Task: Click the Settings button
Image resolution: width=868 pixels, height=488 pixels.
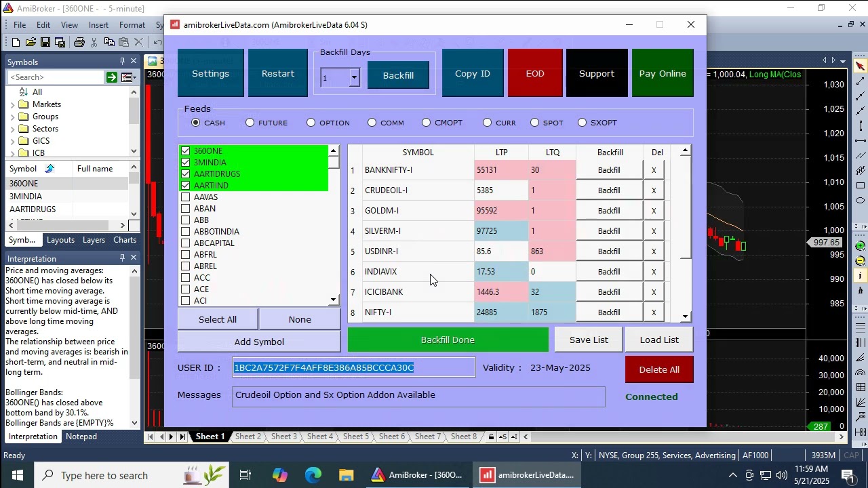Action: [x=210, y=73]
